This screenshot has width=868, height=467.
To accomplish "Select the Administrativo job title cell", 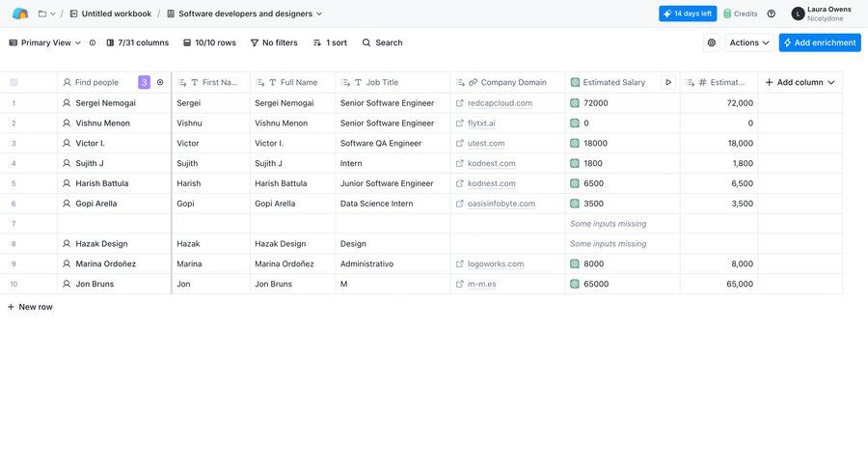I will [x=393, y=263].
